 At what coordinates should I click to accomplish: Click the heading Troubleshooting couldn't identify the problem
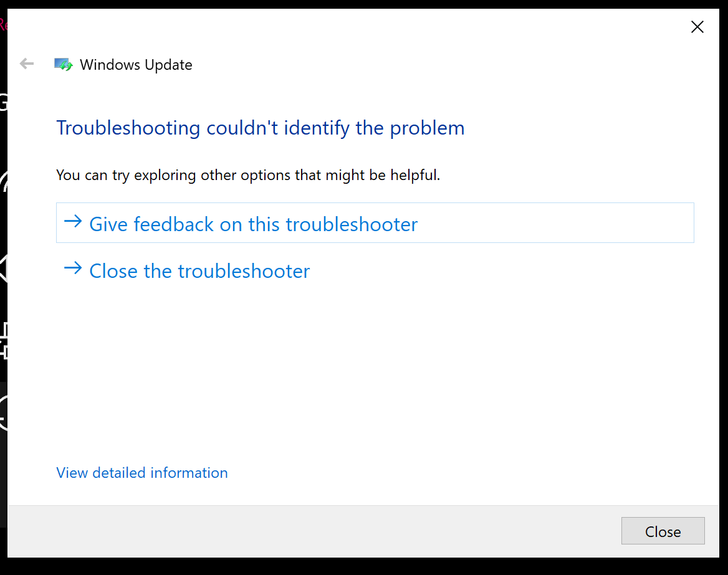[x=261, y=128]
